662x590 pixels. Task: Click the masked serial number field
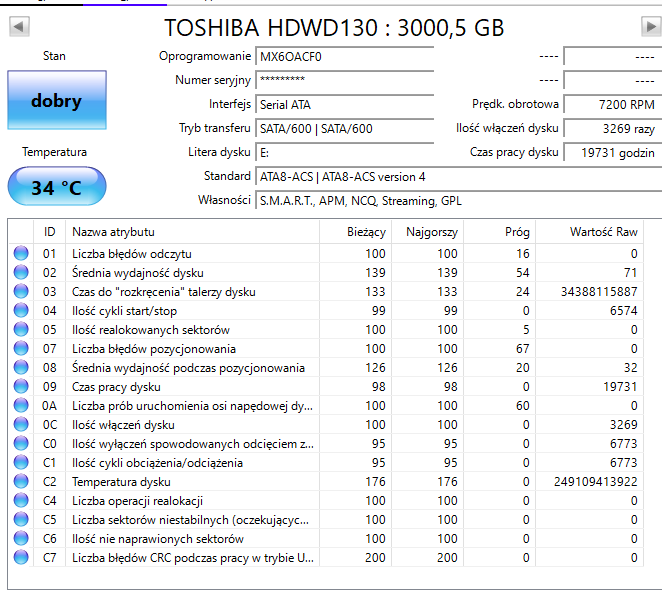pyautogui.click(x=343, y=80)
